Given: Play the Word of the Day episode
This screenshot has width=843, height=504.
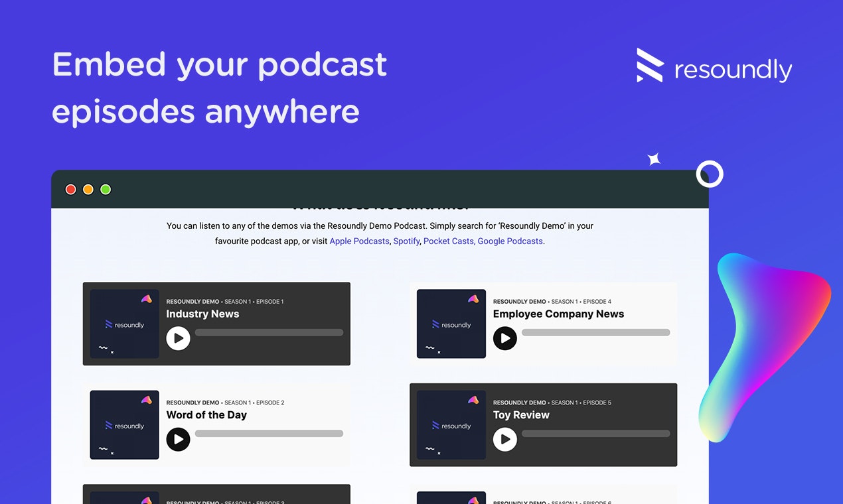Looking at the screenshot, I should tap(178, 439).
